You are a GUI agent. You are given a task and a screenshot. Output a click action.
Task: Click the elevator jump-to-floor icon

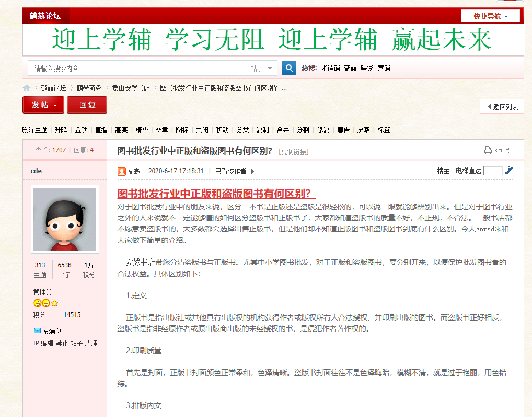tap(509, 170)
